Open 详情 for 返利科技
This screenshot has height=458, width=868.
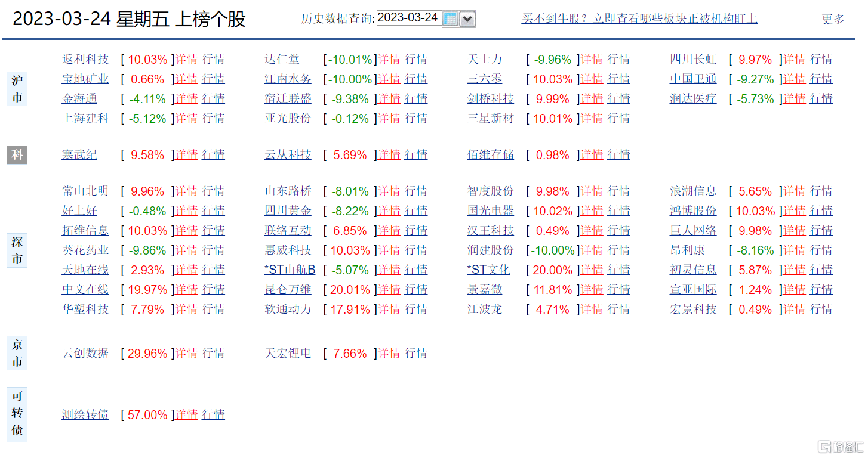pyautogui.click(x=186, y=60)
